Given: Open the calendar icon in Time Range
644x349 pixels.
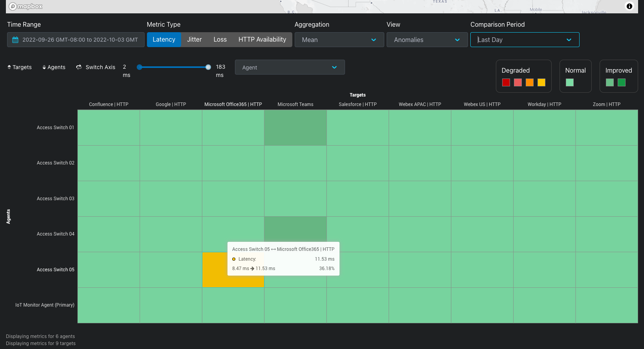Looking at the screenshot, I should 15,40.
